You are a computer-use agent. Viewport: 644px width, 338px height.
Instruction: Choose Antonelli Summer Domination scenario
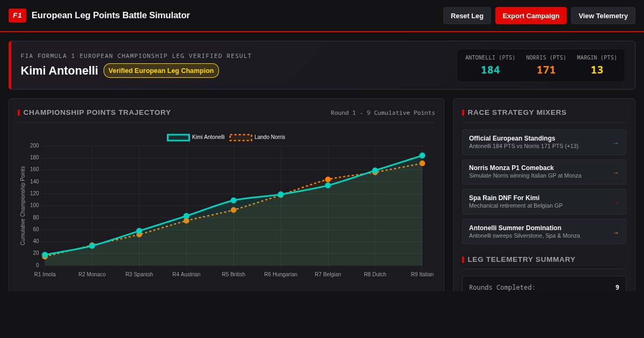point(544,232)
